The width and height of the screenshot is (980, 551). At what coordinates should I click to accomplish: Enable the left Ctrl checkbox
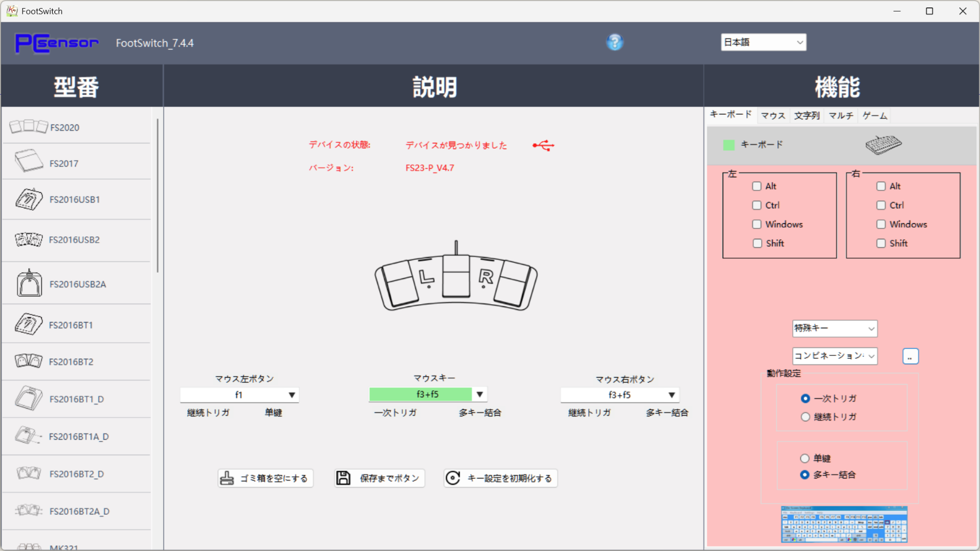pyautogui.click(x=757, y=205)
